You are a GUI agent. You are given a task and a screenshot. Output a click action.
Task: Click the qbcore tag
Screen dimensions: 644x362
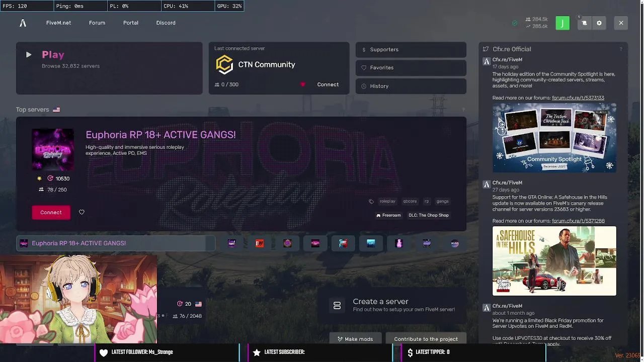click(410, 201)
